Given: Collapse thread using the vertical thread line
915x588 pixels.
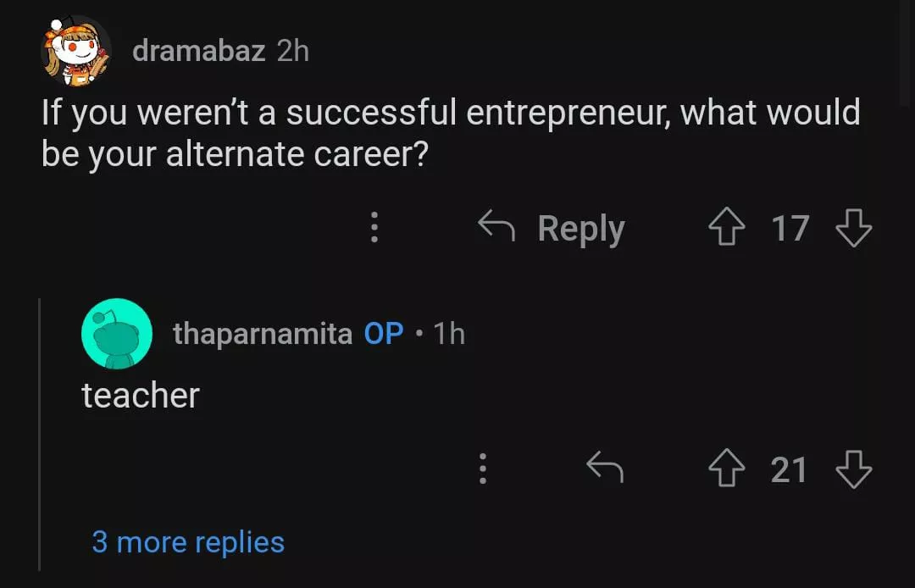Looking at the screenshot, I should [40, 432].
